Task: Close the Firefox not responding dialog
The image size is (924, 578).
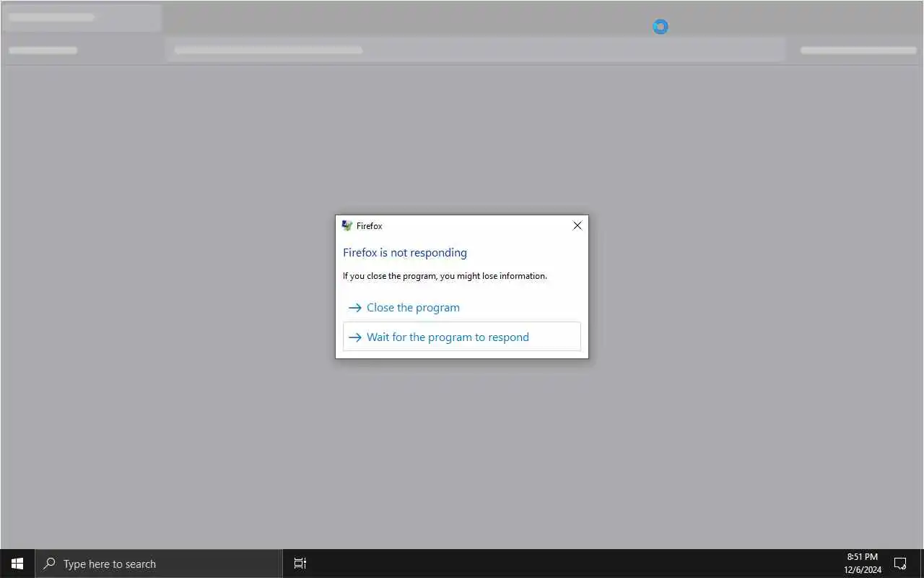Action: click(577, 225)
